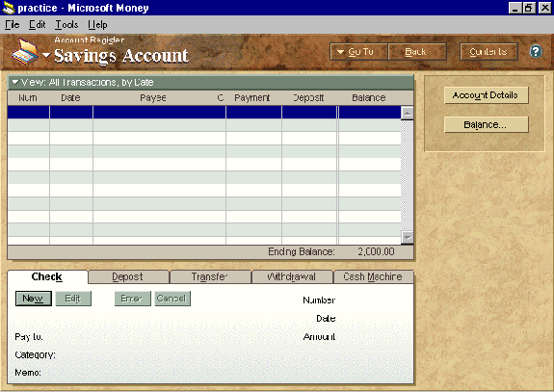
Task: Click the Balance column header
Action: pos(368,98)
